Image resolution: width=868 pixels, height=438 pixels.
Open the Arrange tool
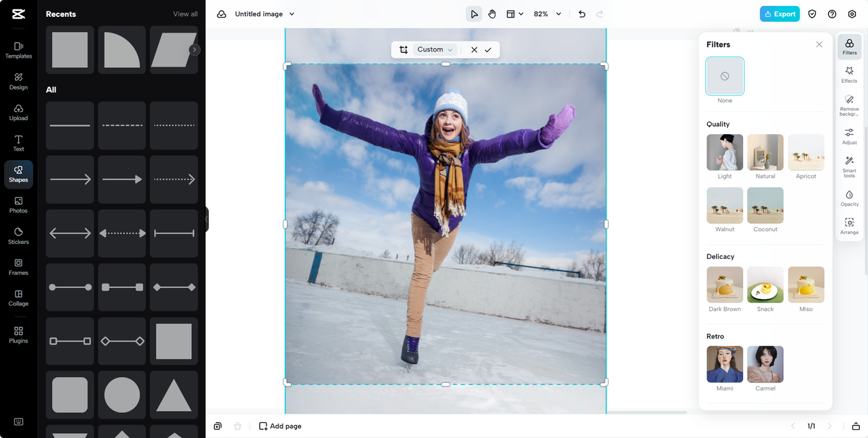pos(849,226)
